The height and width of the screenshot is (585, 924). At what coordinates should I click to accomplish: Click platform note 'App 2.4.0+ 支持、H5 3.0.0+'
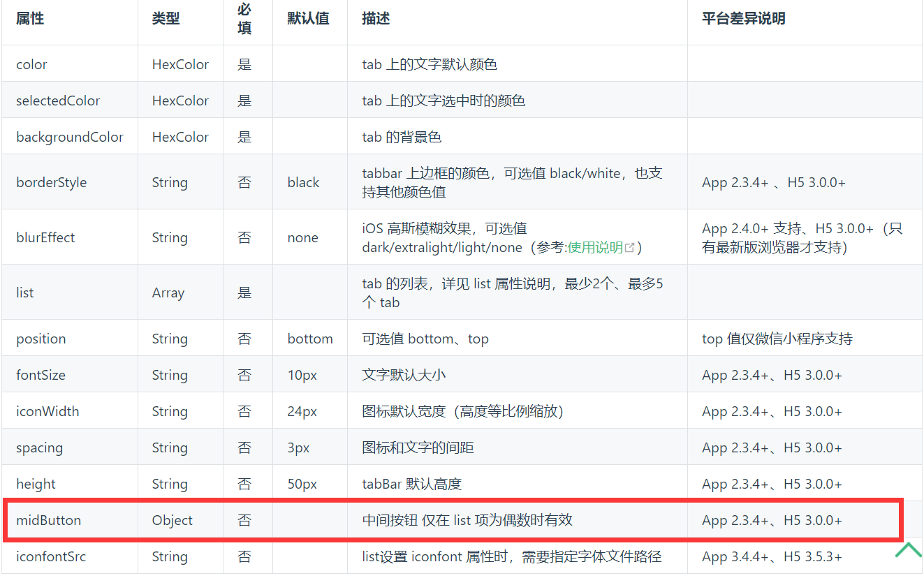pos(802,237)
